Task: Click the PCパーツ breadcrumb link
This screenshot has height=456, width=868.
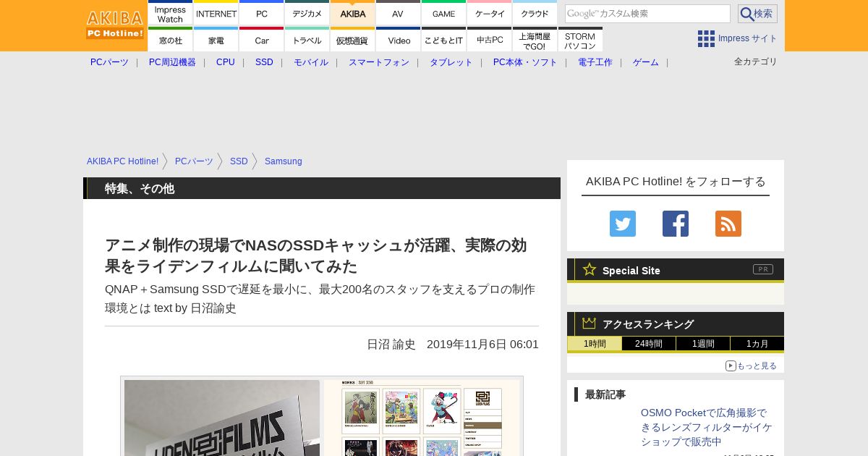Action: 194,161
